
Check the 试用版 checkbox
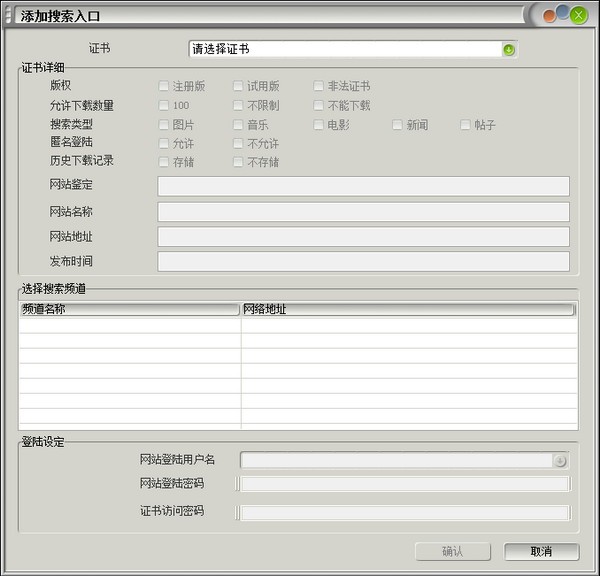point(238,86)
